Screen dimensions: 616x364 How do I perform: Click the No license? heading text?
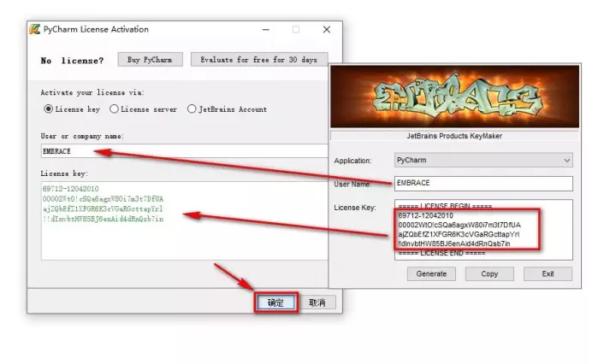[73, 61]
